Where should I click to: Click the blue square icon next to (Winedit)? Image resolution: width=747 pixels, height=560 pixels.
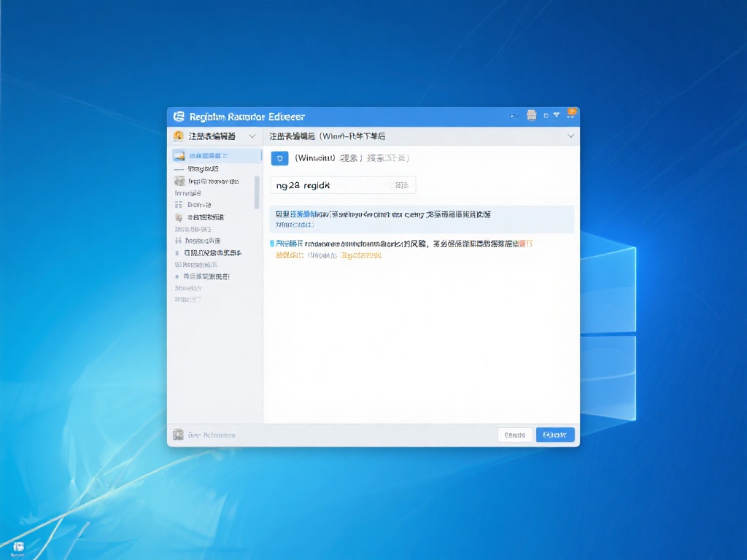tap(279, 158)
